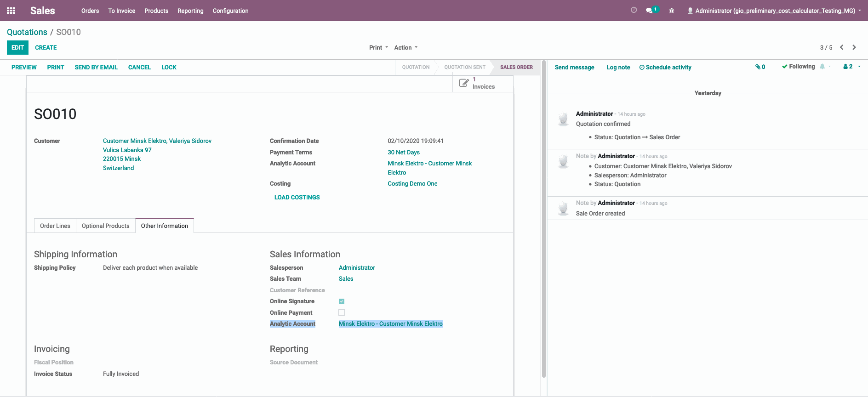
Task: Switch to the Optional Products tab
Action: pos(106,226)
